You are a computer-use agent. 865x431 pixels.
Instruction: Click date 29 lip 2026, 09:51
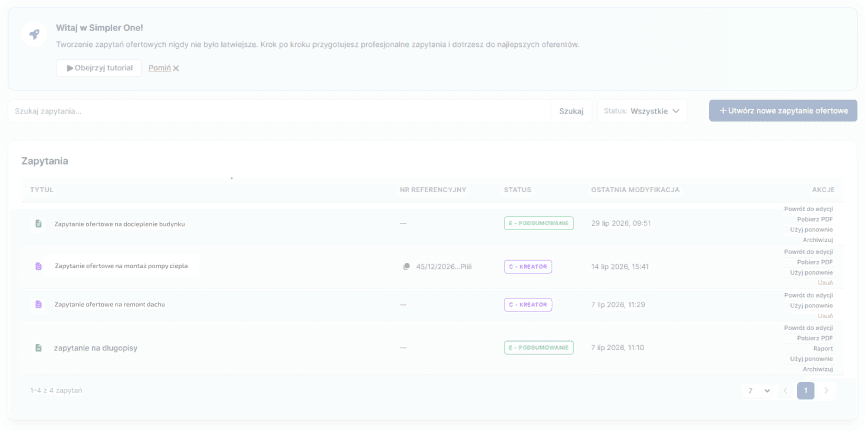tap(621, 224)
